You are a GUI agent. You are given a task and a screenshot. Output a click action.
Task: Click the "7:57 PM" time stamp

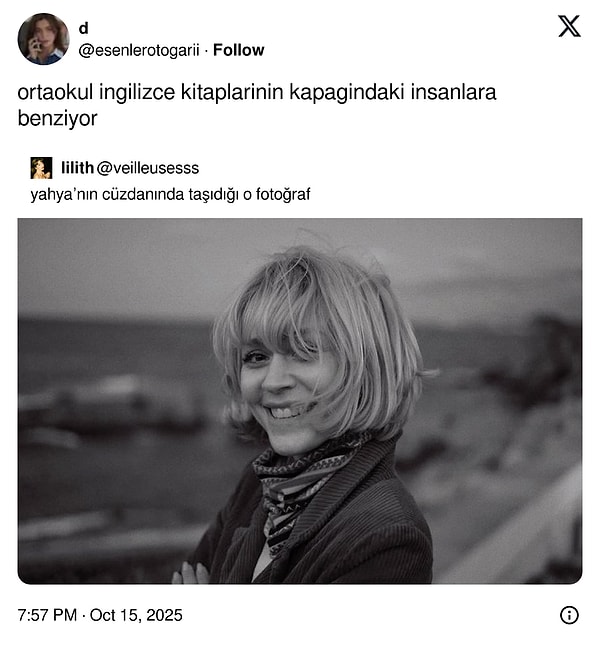(47, 615)
